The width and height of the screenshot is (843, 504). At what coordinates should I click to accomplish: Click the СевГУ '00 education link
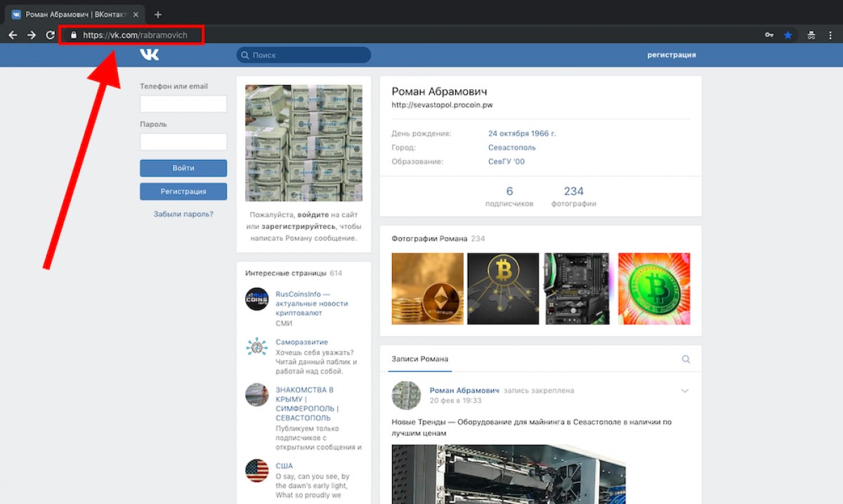(x=507, y=161)
